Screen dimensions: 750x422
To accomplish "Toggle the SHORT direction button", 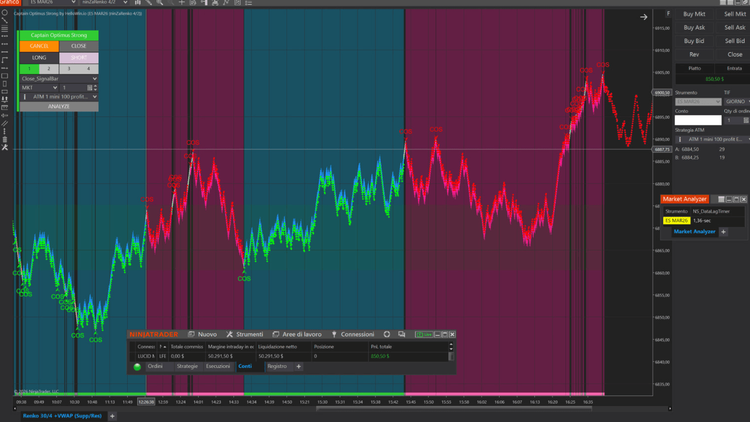I will [x=78, y=58].
